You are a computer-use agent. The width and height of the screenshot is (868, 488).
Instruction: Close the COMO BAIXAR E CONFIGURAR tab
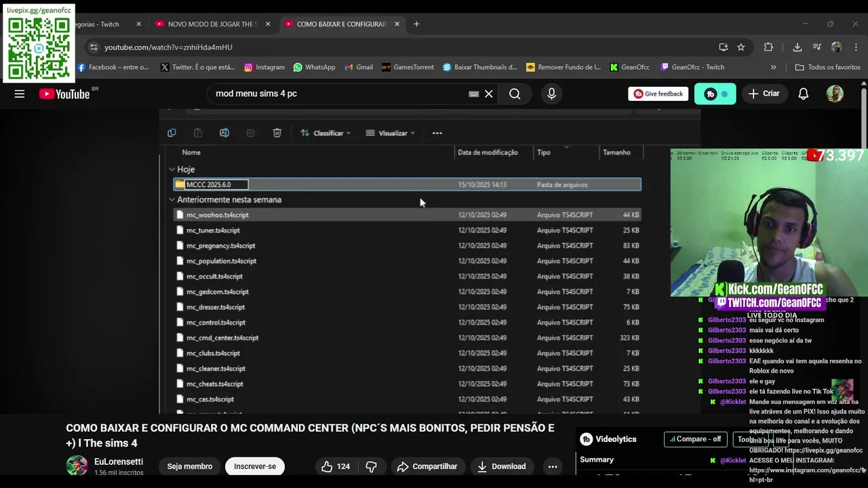point(397,24)
